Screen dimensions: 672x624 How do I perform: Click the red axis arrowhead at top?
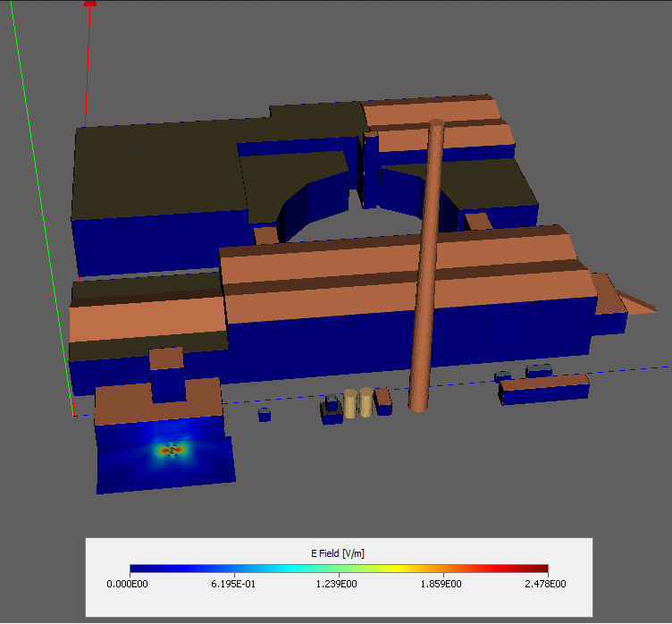[89, 4]
